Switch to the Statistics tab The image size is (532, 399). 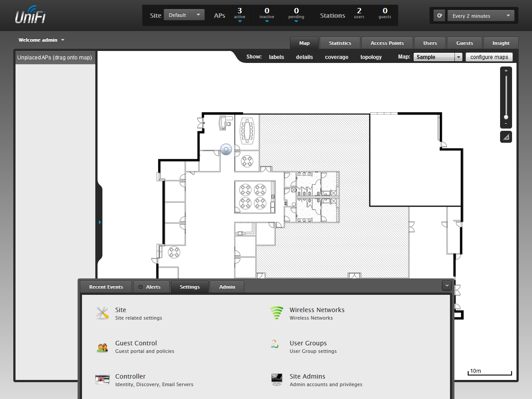340,43
